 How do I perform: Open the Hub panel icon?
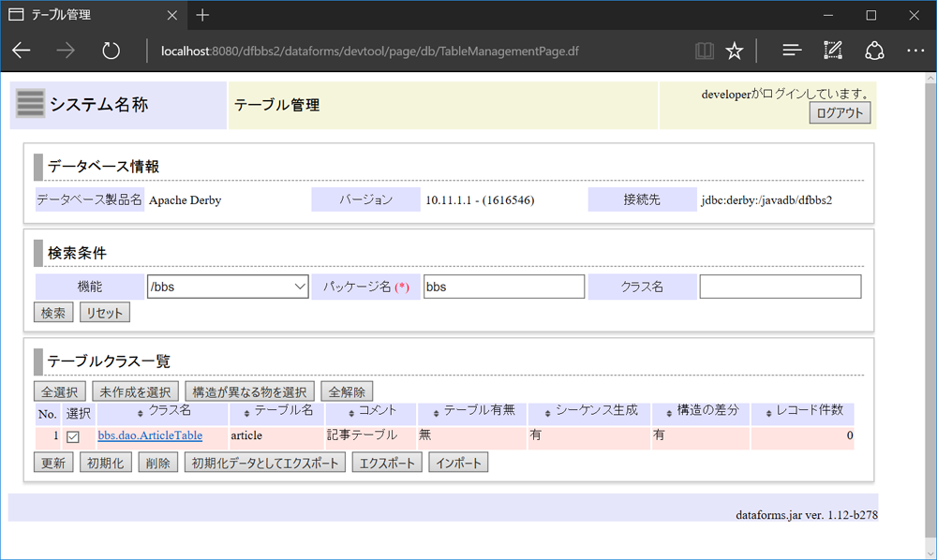(x=791, y=51)
